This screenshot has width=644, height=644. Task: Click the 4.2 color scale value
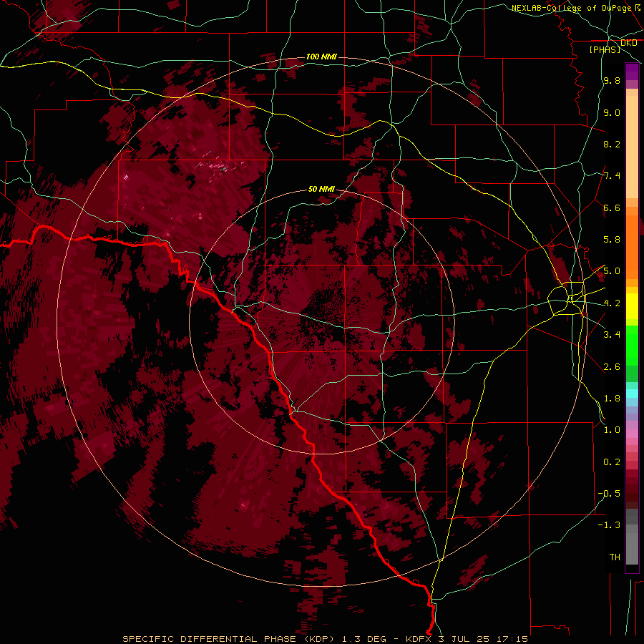coord(612,303)
